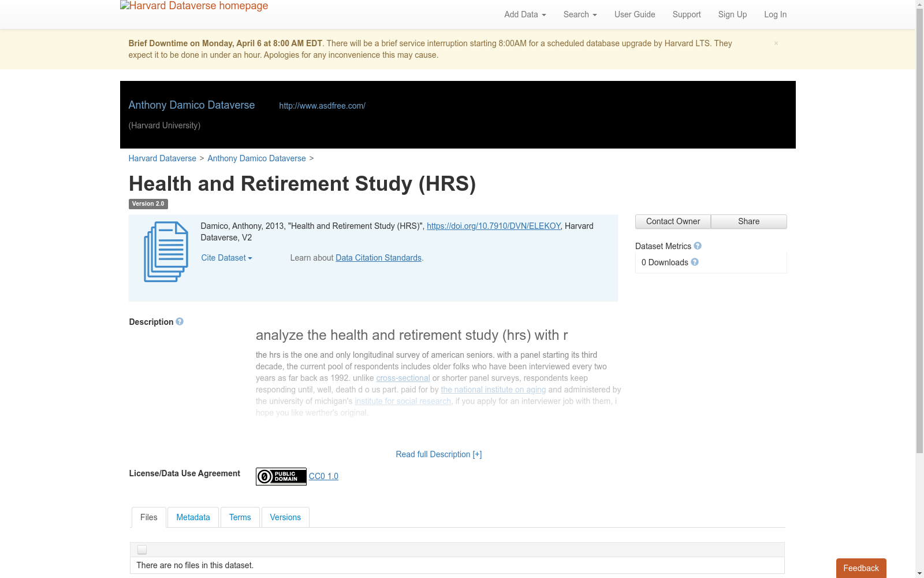The width and height of the screenshot is (924, 578).
Task: Click the 'analyze the health and retirement study' subheading
Action: coord(412,335)
